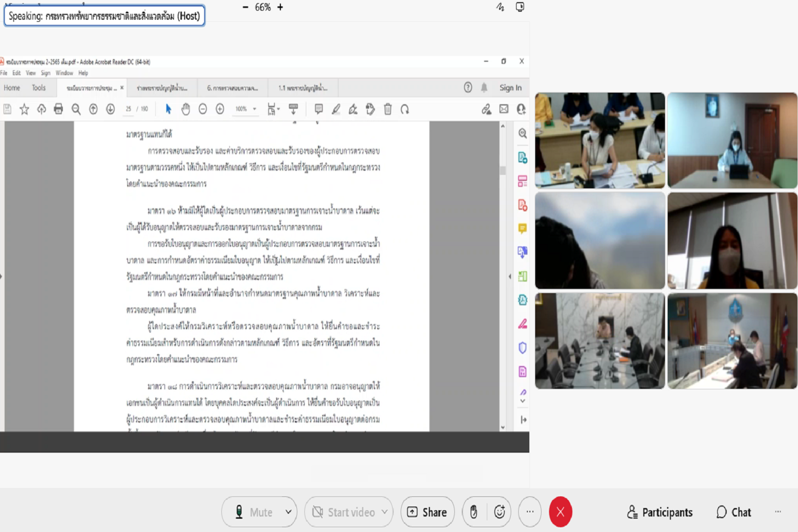Click the upload to cloud icon

[41, 109]
